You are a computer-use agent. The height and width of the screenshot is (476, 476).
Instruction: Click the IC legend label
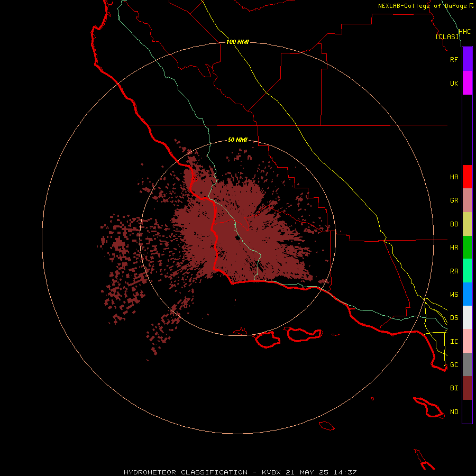point(454,342)
